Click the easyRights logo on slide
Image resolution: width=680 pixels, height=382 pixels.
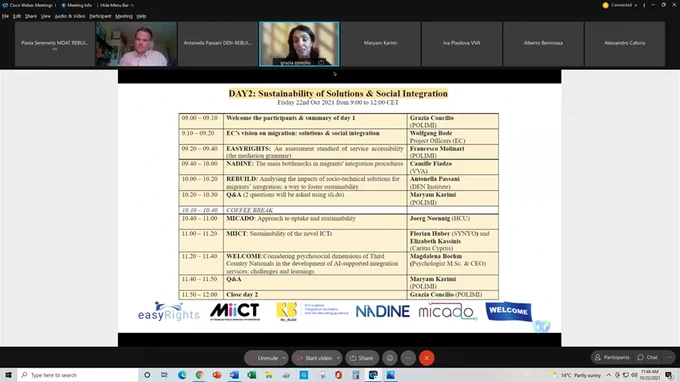click(x=169, y=311)
